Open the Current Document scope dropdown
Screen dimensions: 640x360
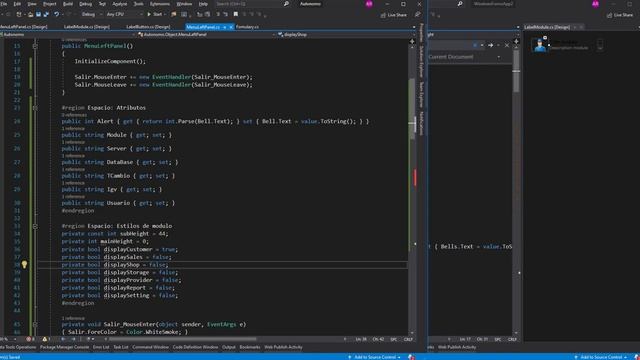pos(464,57)
